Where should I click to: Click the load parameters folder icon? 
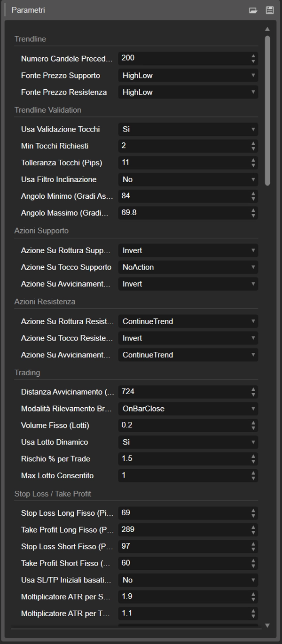253,10
